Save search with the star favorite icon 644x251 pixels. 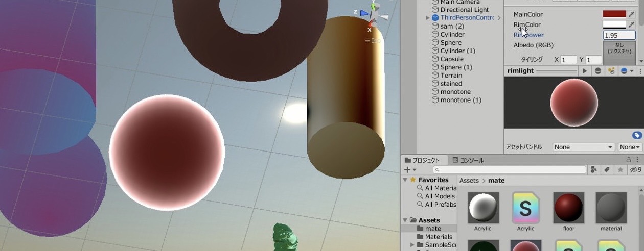coord(620,170)
